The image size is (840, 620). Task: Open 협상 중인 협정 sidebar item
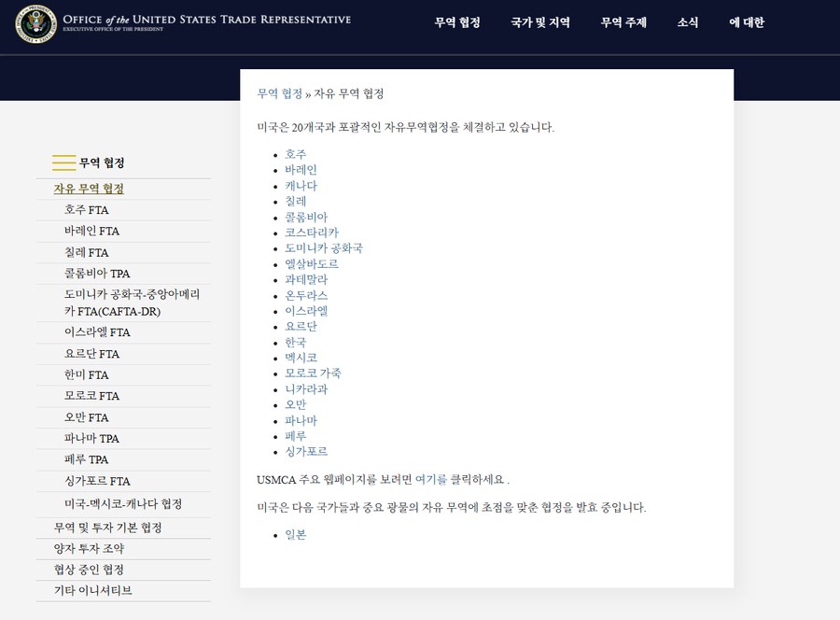pyautogui.click(x=89, y=570)
